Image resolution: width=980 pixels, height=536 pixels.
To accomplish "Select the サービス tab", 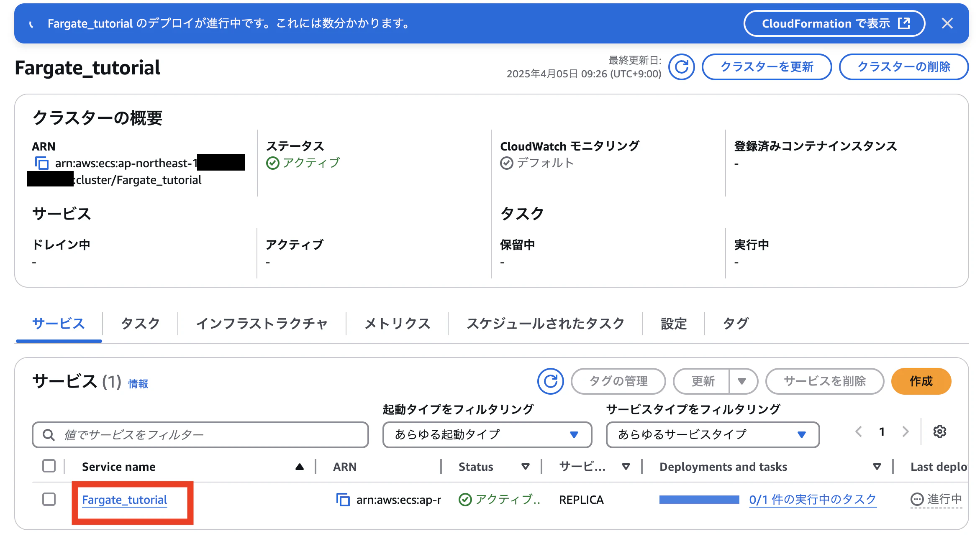I will pyautogui.click(x=59, y=323).
